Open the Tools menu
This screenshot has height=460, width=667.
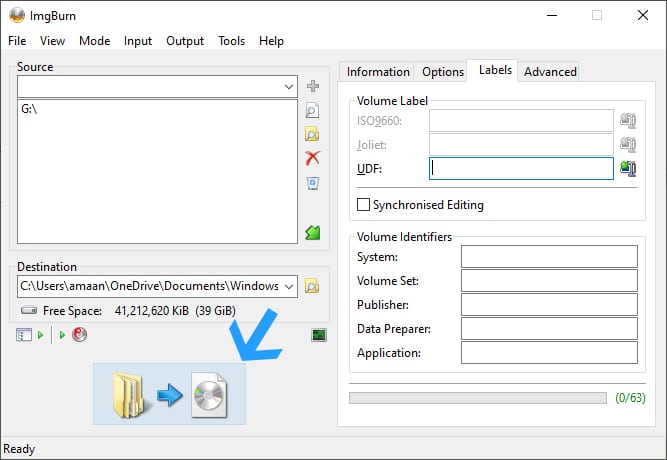[231, 41]
